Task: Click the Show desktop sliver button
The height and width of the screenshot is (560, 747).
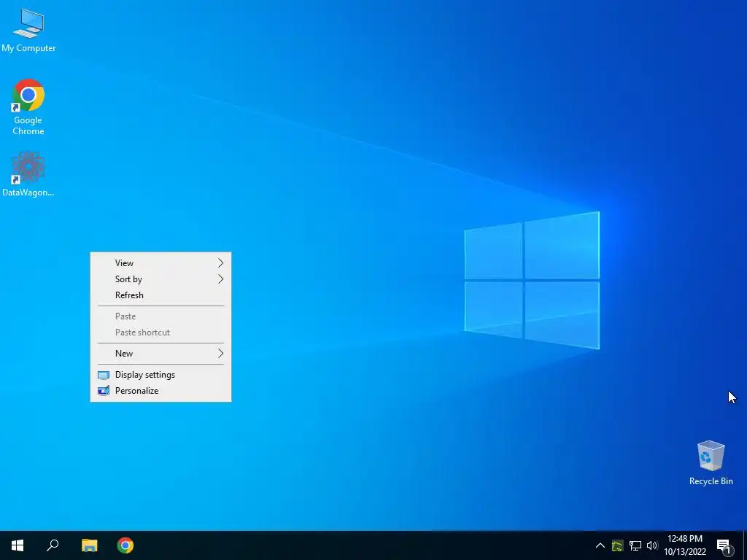Action: (745, 545)
